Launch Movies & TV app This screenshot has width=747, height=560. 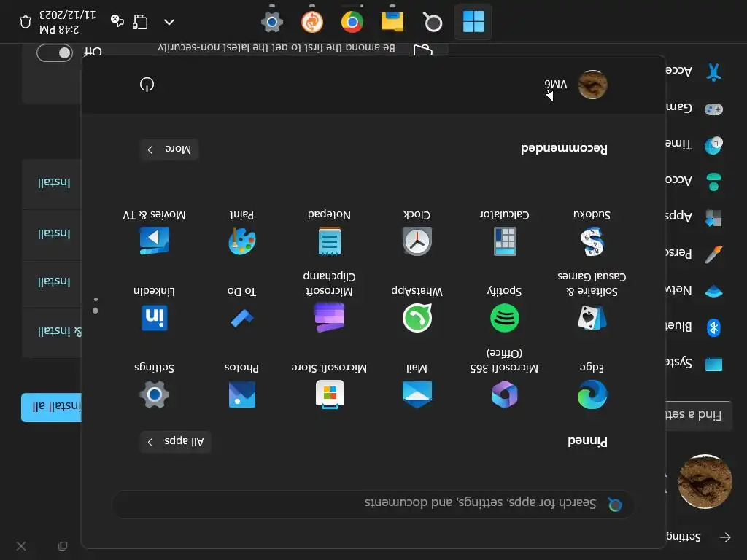coord(155,241)
